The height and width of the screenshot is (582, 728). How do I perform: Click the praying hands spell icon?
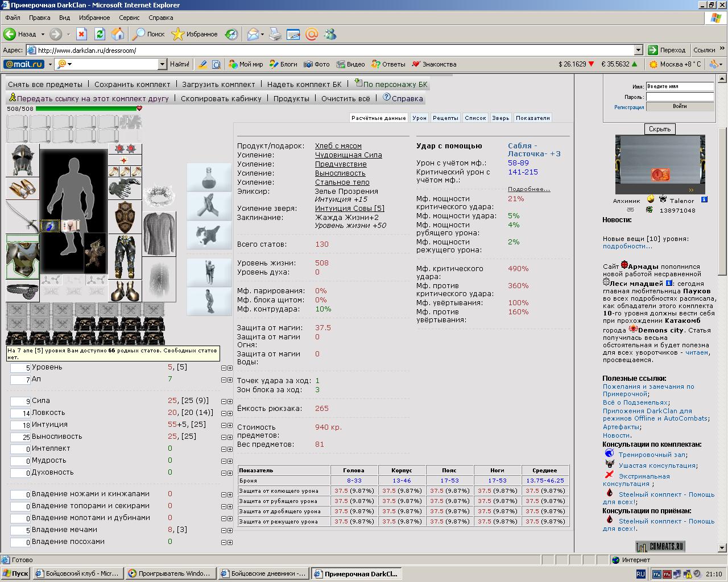pos(209,206)
